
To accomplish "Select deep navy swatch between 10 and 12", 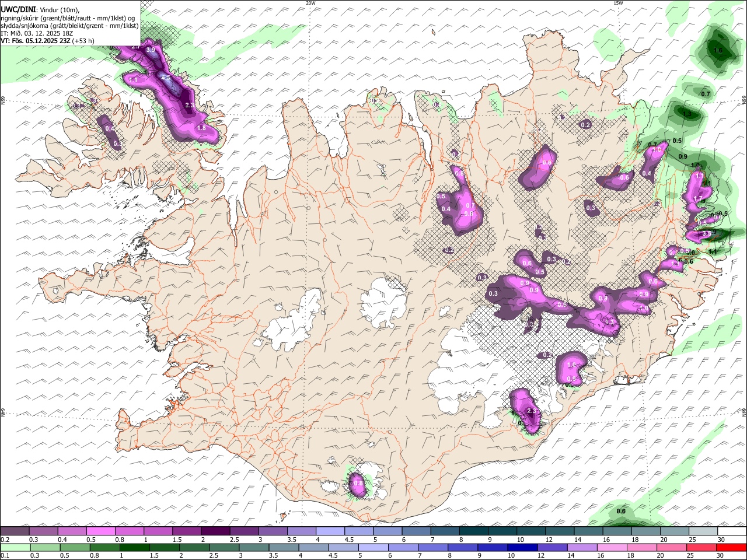I will point(522,547).
